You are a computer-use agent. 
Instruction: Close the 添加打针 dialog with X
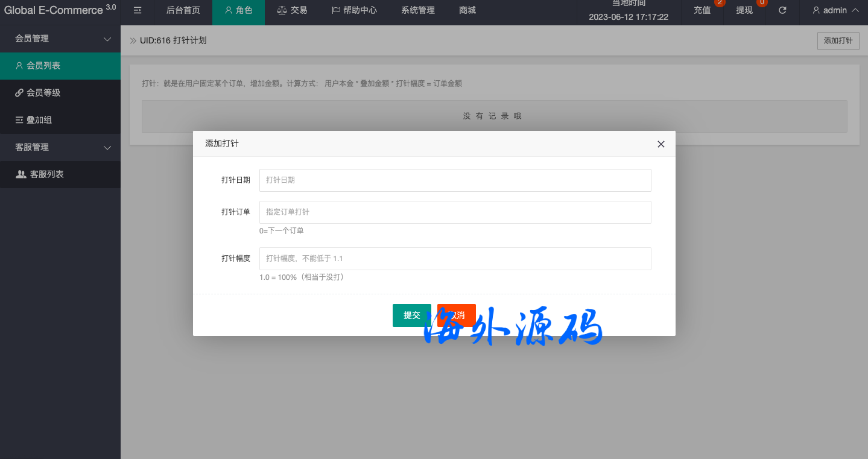point(661,144)
